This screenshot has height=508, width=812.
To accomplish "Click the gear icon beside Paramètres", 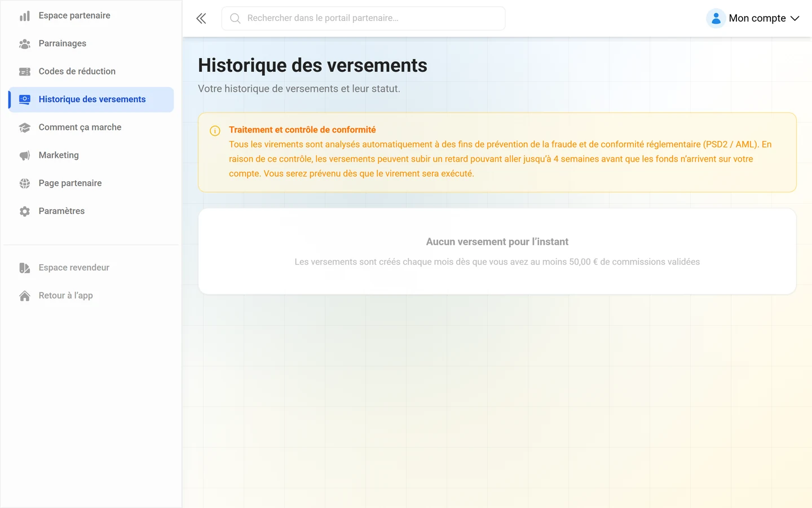I will 25,211.
